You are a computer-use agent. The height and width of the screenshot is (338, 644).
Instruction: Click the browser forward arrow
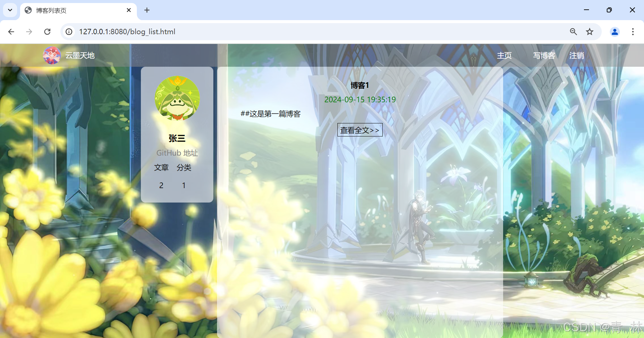tap(29, 32)
